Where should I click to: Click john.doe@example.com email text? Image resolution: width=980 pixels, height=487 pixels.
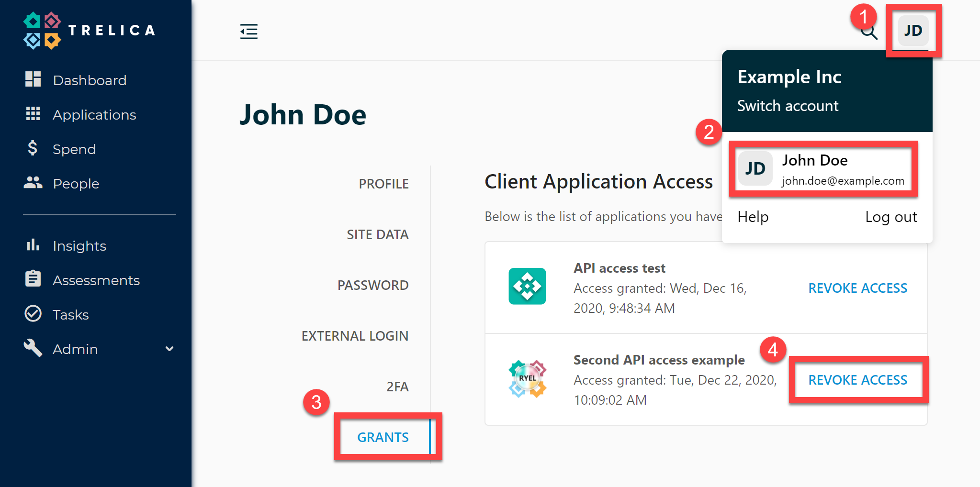tap(843, 181)
